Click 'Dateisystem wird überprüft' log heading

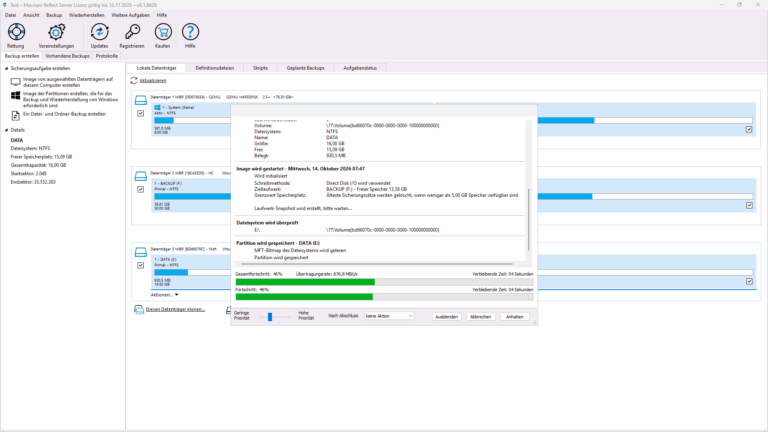click(267, 222)
